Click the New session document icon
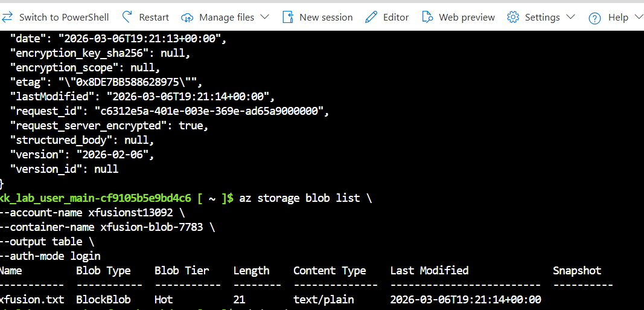 point(288,17)
